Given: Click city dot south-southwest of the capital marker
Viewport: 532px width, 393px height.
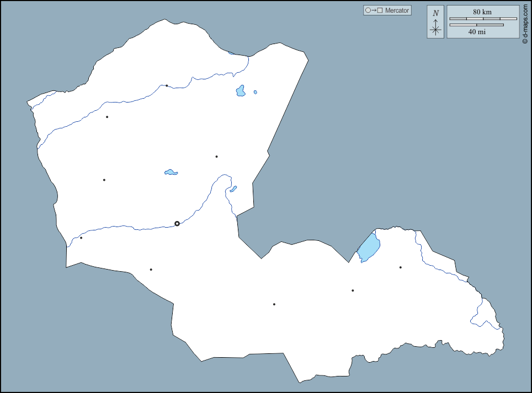Looking at the screenshot, I should coord(151,270).
